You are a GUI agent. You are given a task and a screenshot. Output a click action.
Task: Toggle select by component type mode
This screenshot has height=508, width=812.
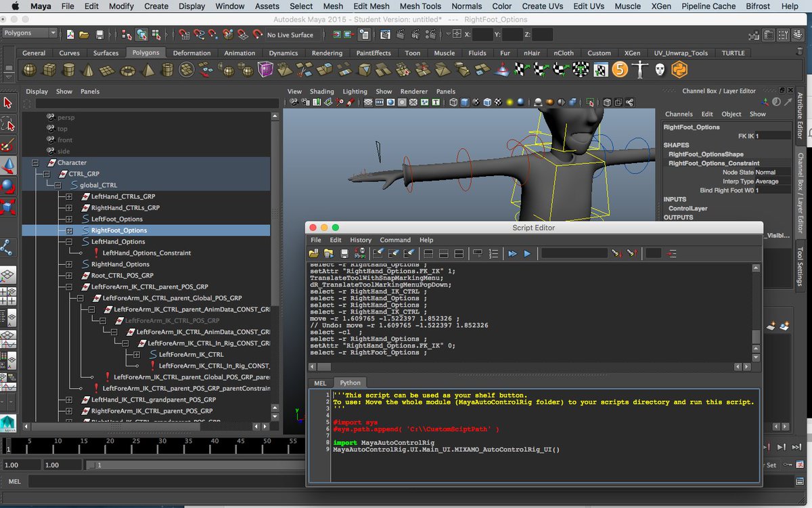pyautogui.click(x=157, y=35)
